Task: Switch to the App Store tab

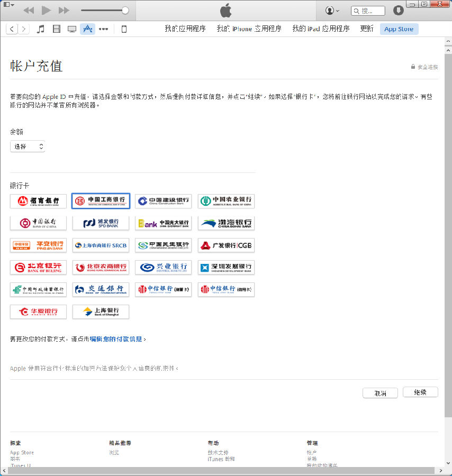Action: coord(399,29)
